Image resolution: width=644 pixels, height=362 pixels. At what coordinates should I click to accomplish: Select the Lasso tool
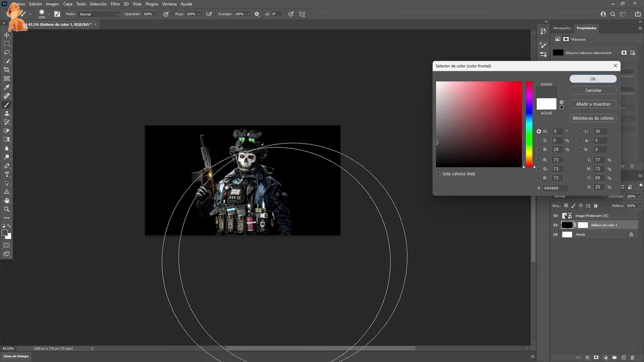pyautogui.click(x=7, y=52)
